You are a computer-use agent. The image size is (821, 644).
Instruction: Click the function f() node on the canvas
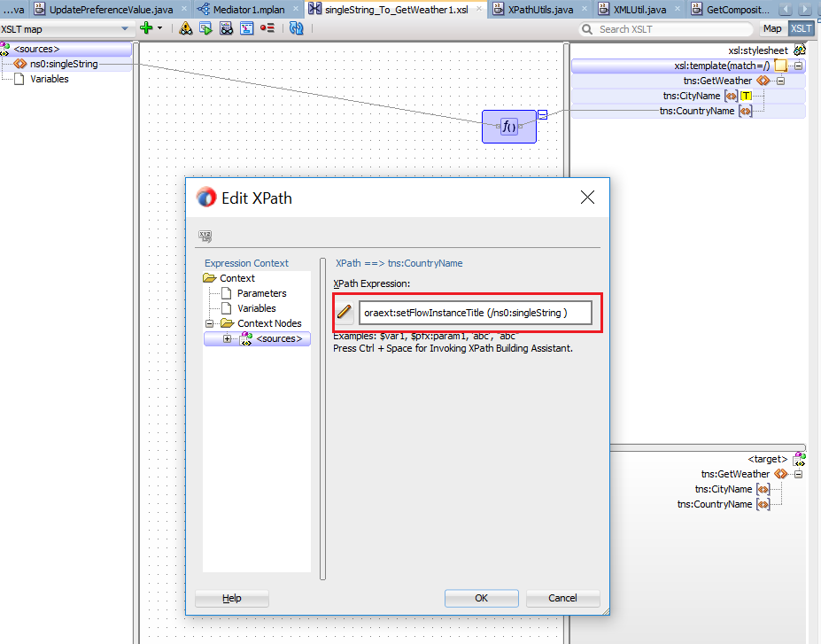coord(508,126)
